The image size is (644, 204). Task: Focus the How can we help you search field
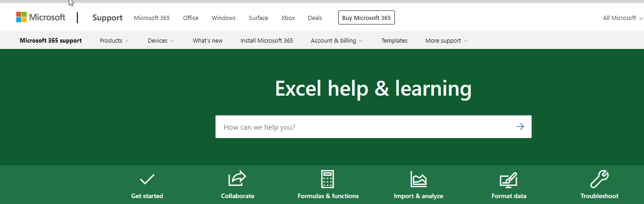point(362,127)
